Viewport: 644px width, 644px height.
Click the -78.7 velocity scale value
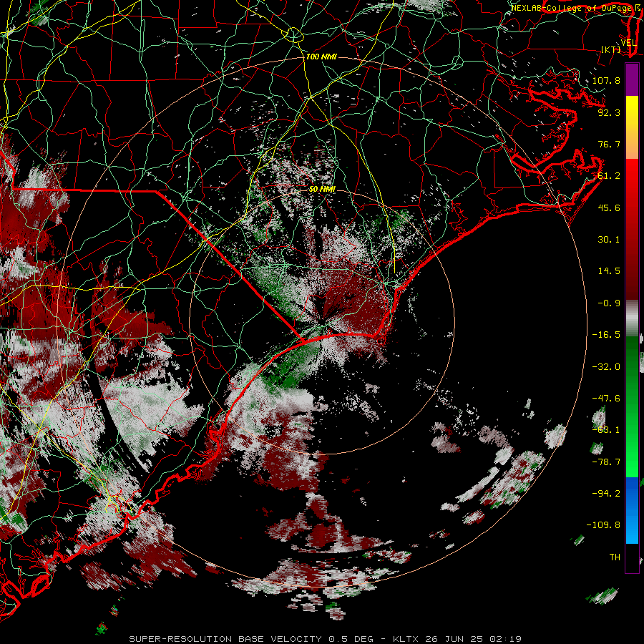tap(606, 462)
